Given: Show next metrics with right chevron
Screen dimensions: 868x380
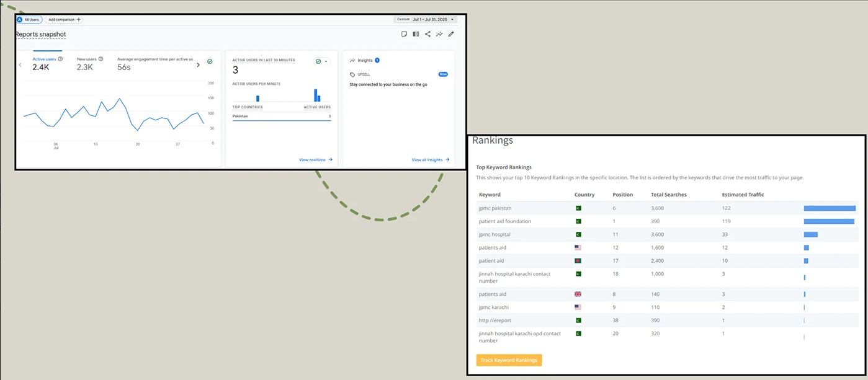Looking at the screenshot, I should 199,64.
